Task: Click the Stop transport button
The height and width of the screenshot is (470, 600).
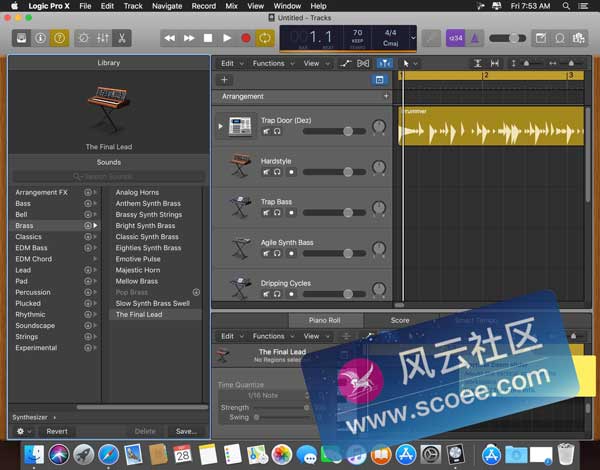Action: pyautogui.click(x=208, y=38)
